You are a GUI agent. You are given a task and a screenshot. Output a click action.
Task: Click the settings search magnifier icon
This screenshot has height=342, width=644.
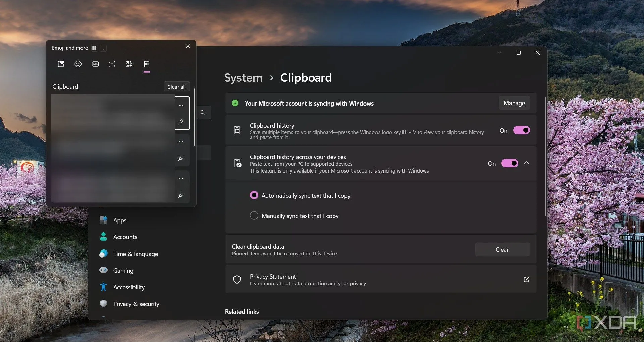point(203,113)
